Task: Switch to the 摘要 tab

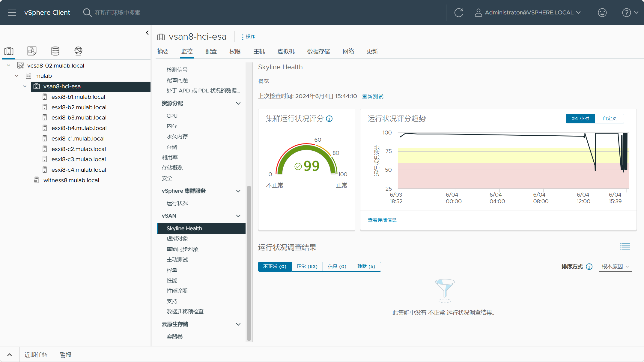Action: (163, 51)
